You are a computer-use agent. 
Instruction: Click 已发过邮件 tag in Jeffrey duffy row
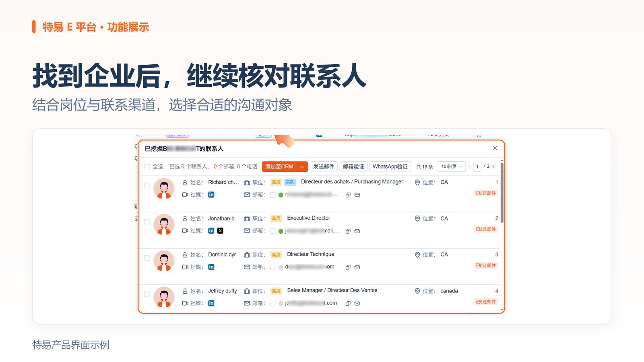click(486, 302)
